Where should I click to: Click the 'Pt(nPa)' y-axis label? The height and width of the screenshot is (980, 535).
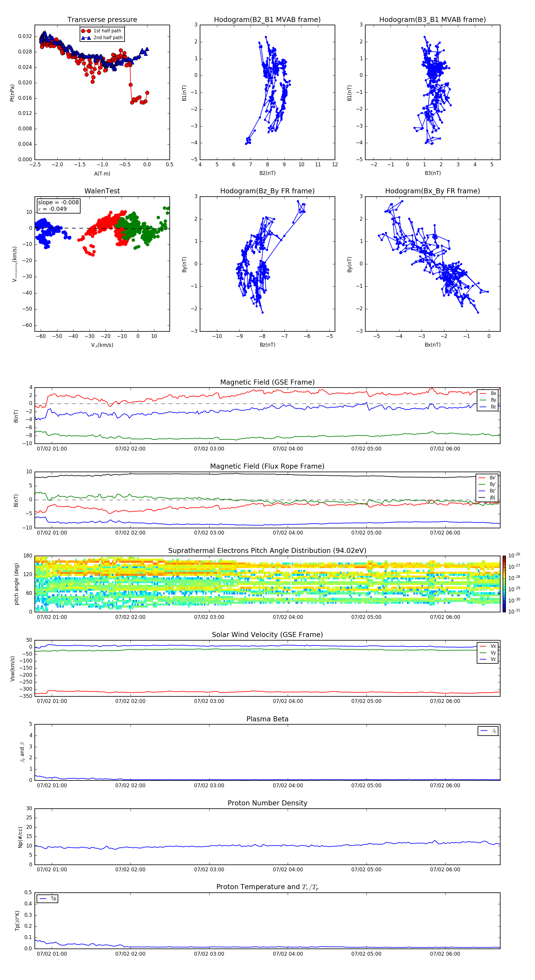pos(12,92)
